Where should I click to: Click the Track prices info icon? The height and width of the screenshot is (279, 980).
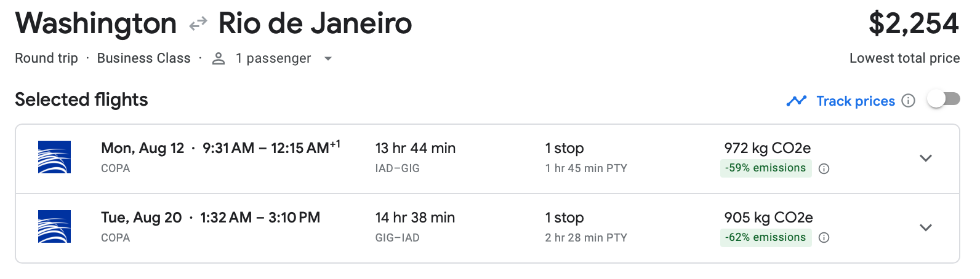pyautogui.click(x=908, y=101)
